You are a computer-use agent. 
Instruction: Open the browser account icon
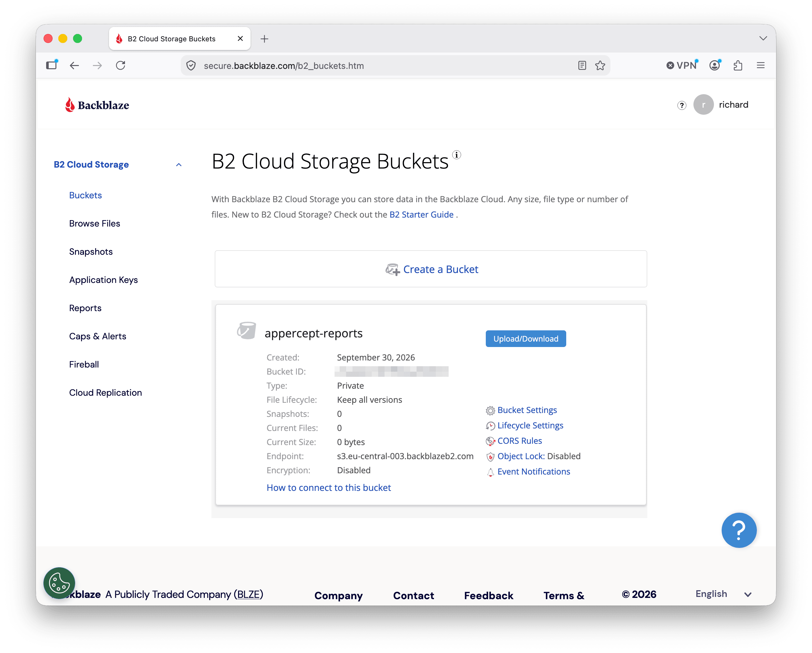point(715,66)
